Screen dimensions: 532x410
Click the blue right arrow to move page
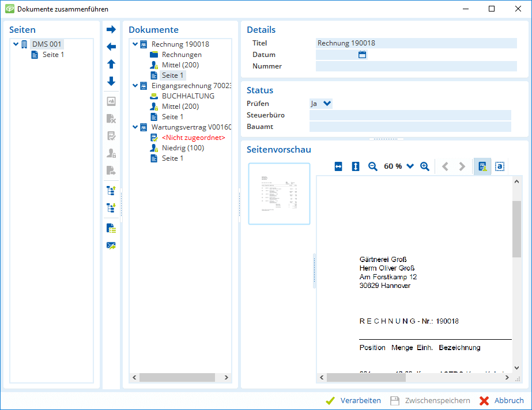click(x=111, y=29)
